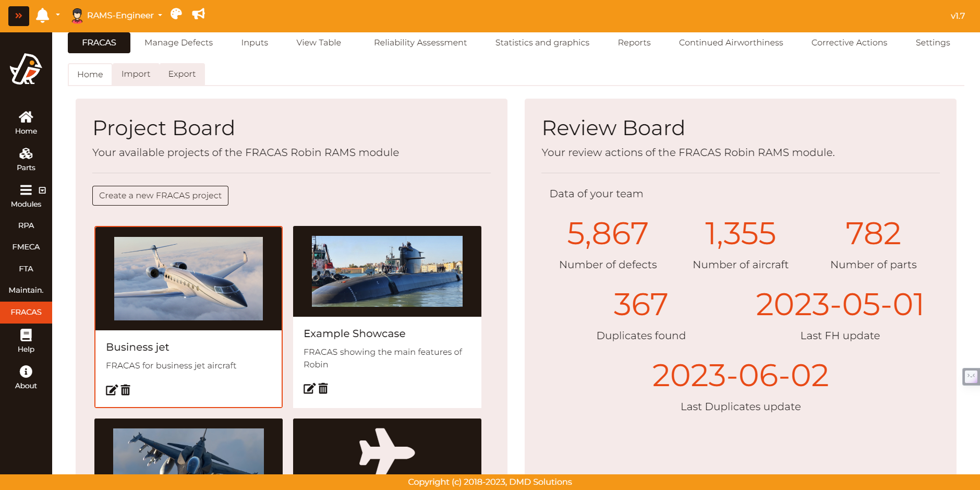Go to Corrective Actions
The width and height of the screenshot is (980, 490).
pyautogui.click(x=849, y=43)
